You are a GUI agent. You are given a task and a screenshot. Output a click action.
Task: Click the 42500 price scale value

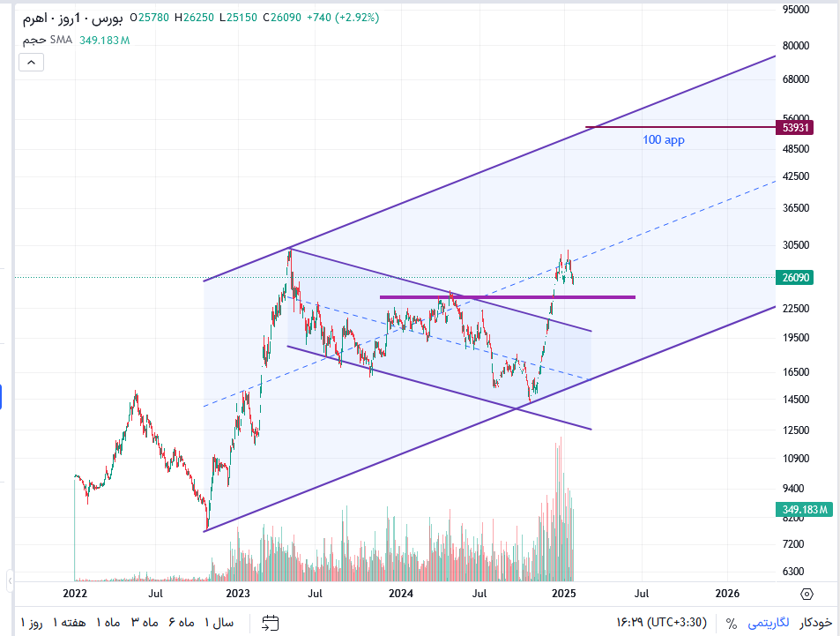796,176
